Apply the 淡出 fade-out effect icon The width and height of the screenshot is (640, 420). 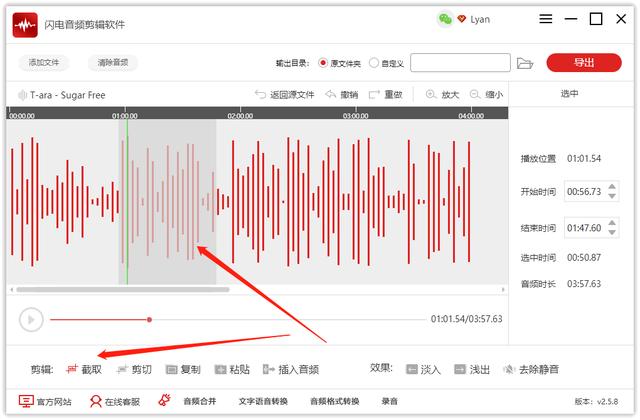point(460,369)
